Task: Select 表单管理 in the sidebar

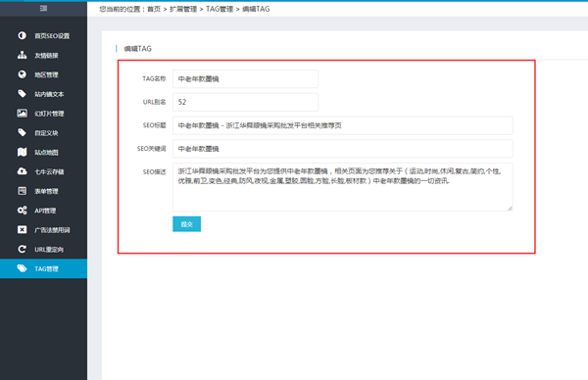Action: (x=43, y=191)
